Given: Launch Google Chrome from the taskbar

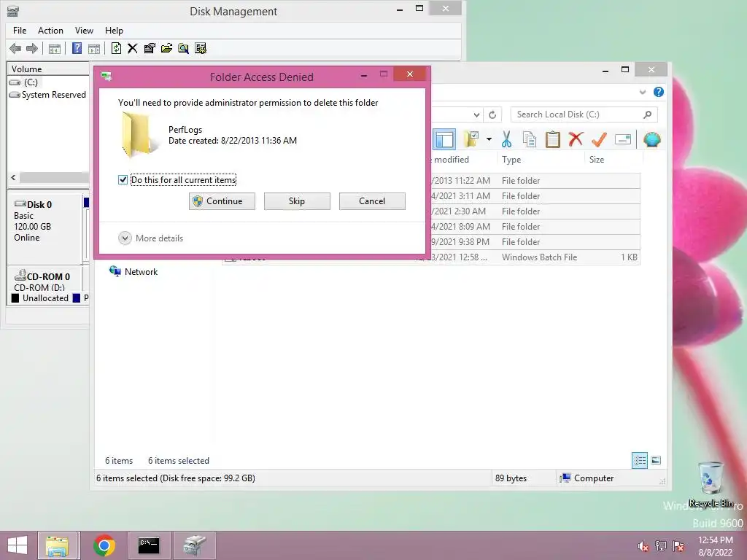Looking at the screenshot, I should (104, 545).
